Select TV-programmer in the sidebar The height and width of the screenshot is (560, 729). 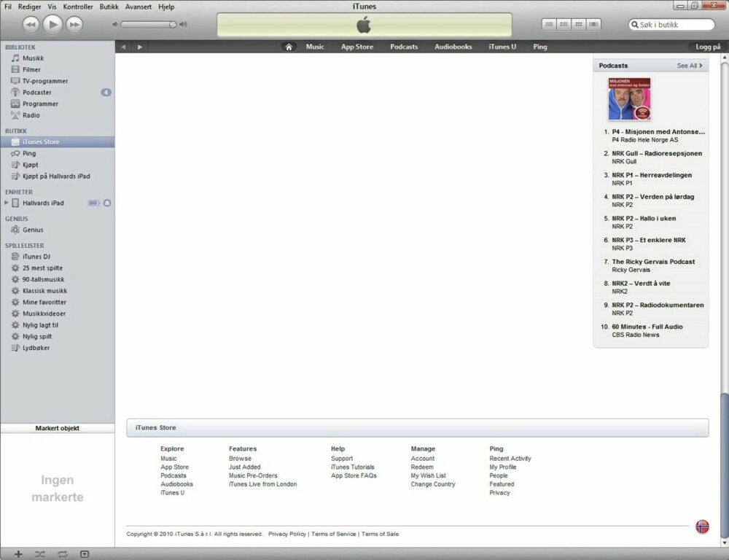(x=57, y=81)
